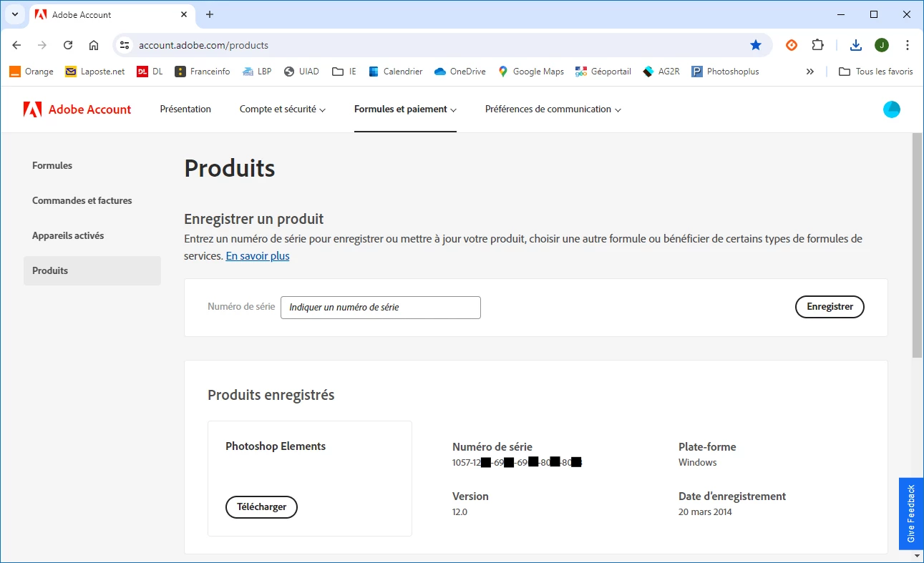The height and width of the screenshot is (563, 924).
Task: Select Produits in the sidebar
Action: click(92, 270)
